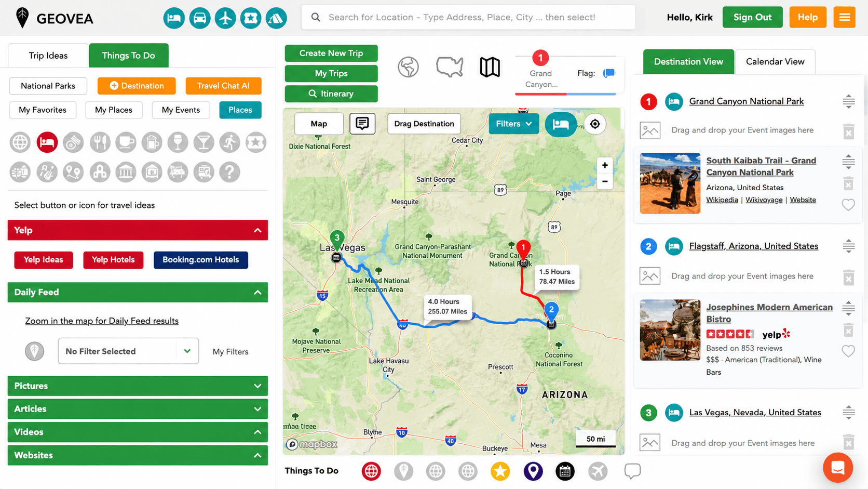Open the speech bubble icon in bottom bar

(632, 471)
